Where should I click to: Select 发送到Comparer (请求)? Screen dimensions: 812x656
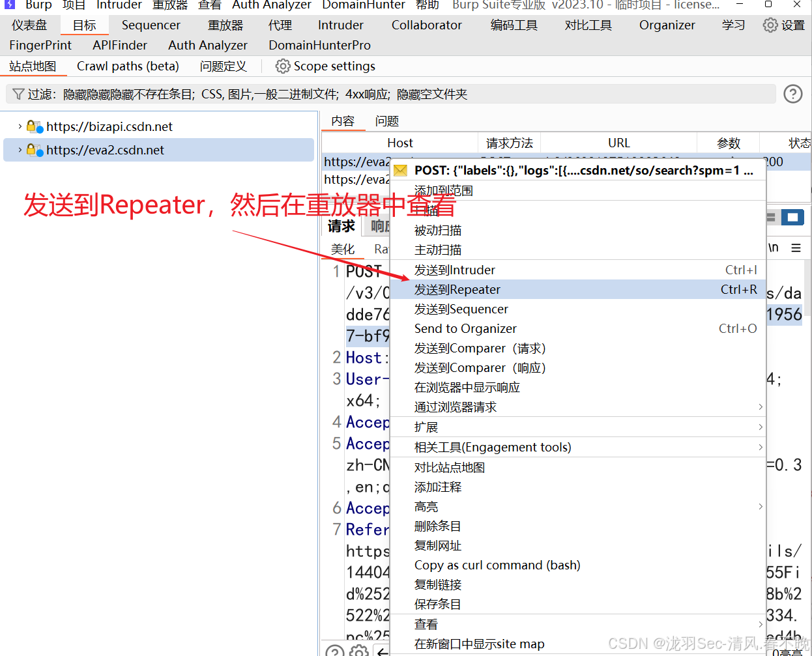577,348
